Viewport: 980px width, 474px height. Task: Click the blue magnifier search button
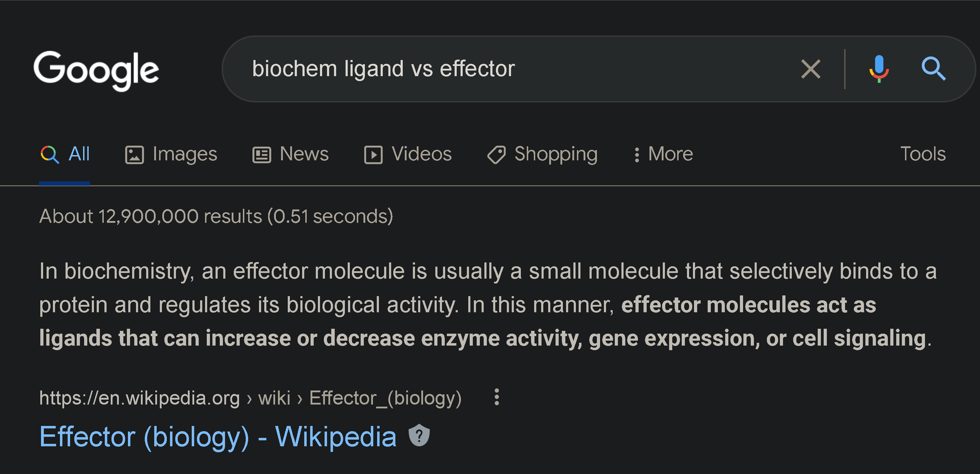933,69
